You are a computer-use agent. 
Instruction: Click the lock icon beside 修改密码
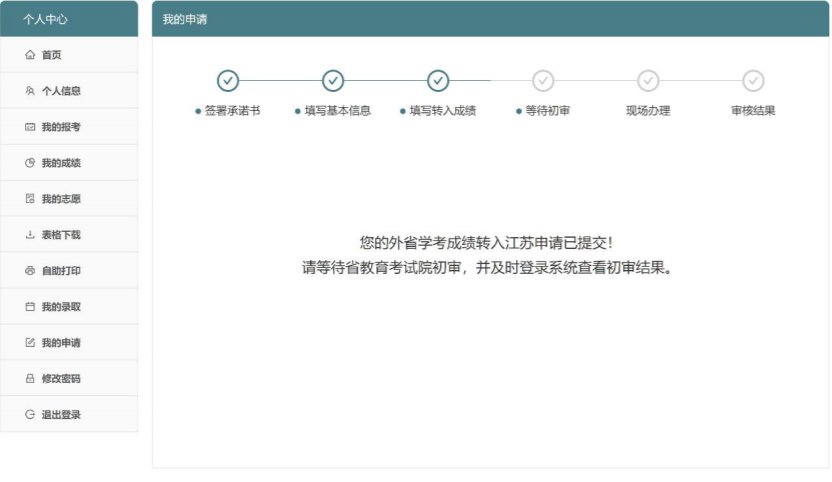pyautogui.click(x=30, y=379)
